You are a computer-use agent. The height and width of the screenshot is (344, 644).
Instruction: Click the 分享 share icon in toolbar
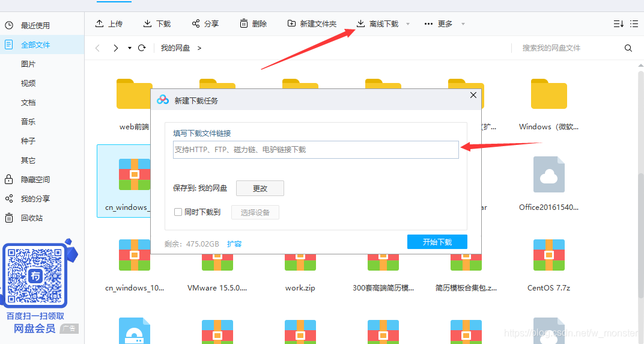coord(196,24)
